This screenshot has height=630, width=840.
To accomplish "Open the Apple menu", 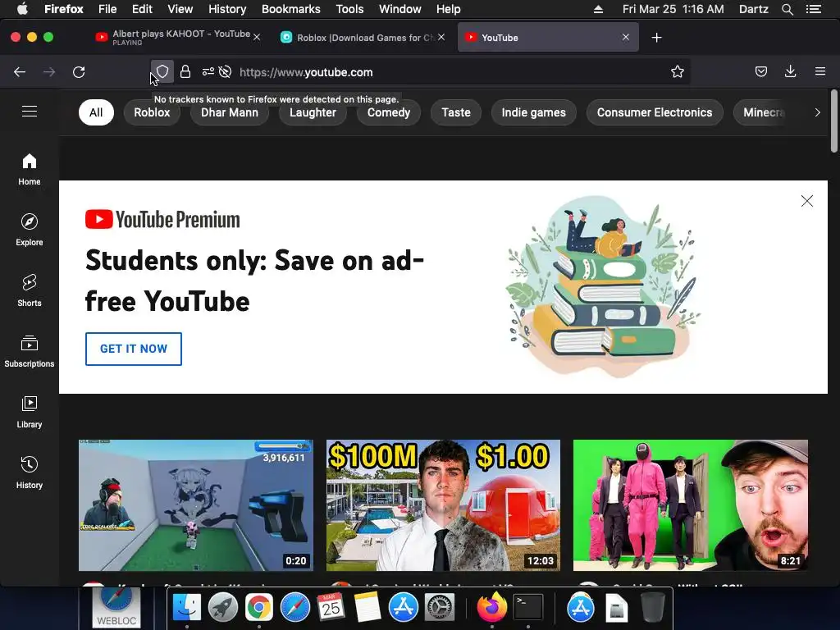I will 22,9.
